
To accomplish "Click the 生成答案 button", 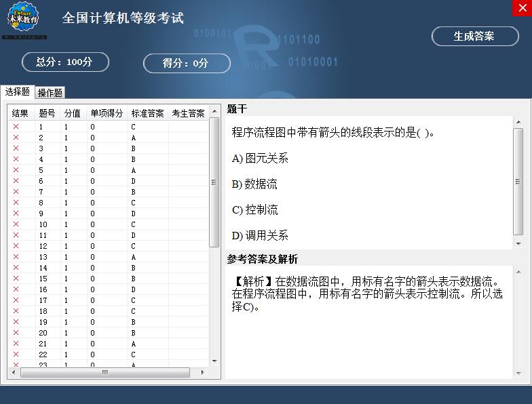I will coord(475,36).
